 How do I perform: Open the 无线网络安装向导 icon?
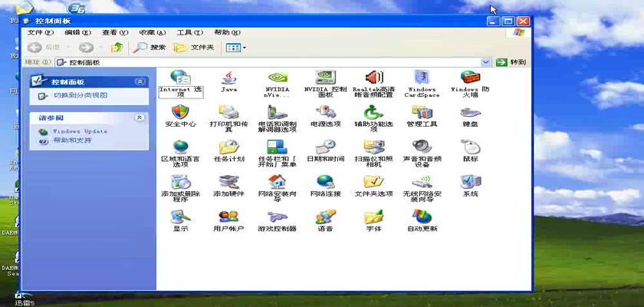[x=422, y=182]
